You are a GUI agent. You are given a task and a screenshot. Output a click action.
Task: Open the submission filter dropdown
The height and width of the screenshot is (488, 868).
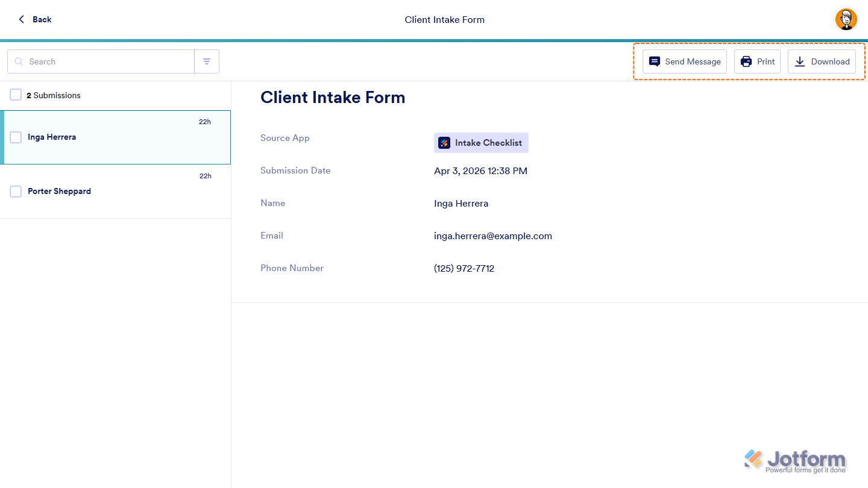207,61
